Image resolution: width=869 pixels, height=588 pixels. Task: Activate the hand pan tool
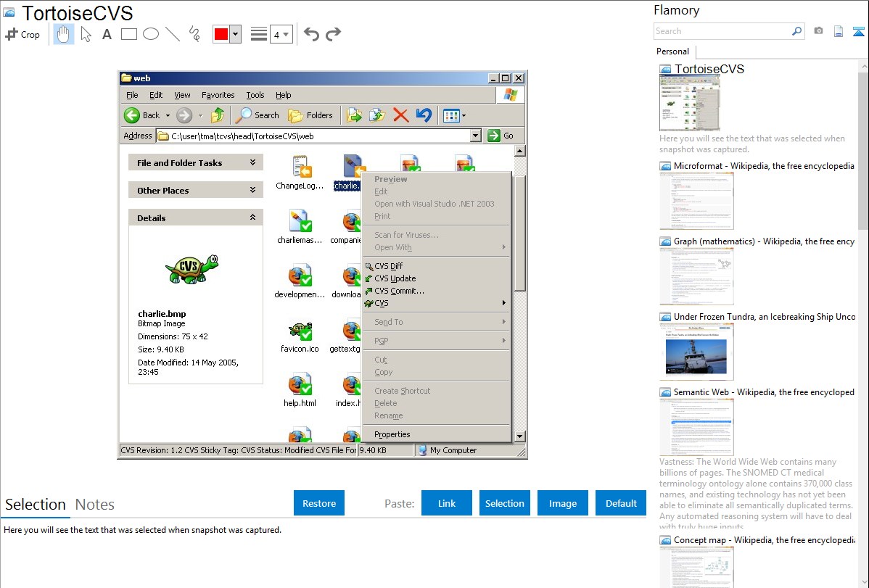pos(64,34)
